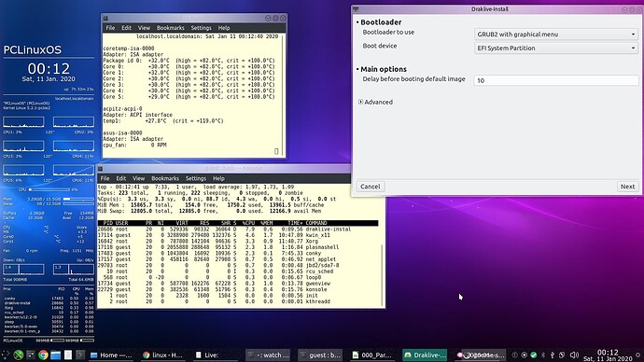Click the 'Core 5' temperature line
The height and width of the screenshot is (362, 644).
[189, 97]
